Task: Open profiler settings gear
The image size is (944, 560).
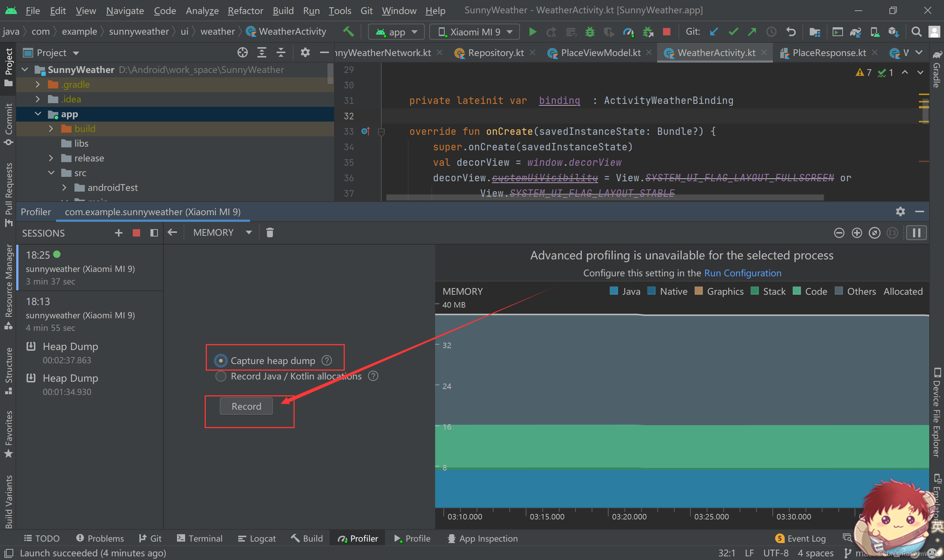Action: point(900,212)
